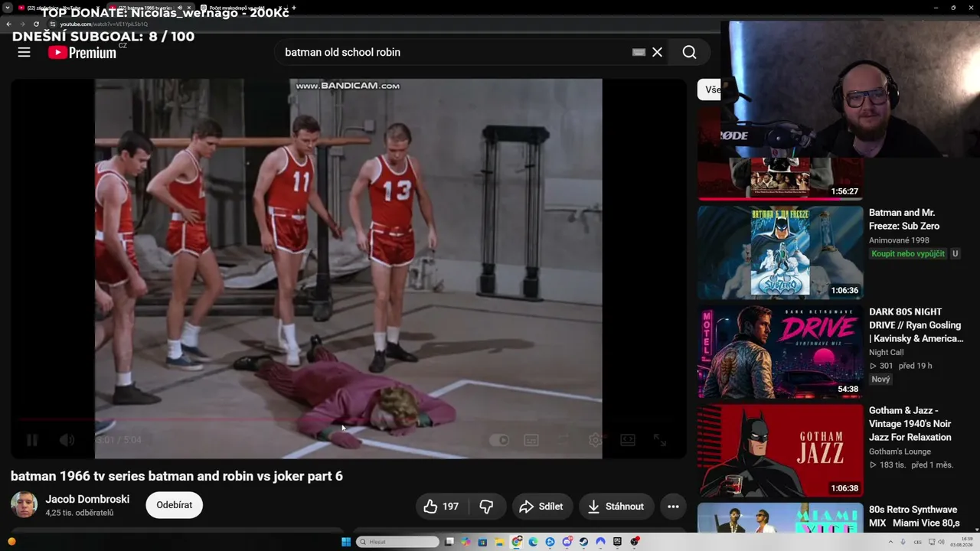Go to YouTube Premium home logo
Viewport: 980px width, 551px height.
click(83, 52)
